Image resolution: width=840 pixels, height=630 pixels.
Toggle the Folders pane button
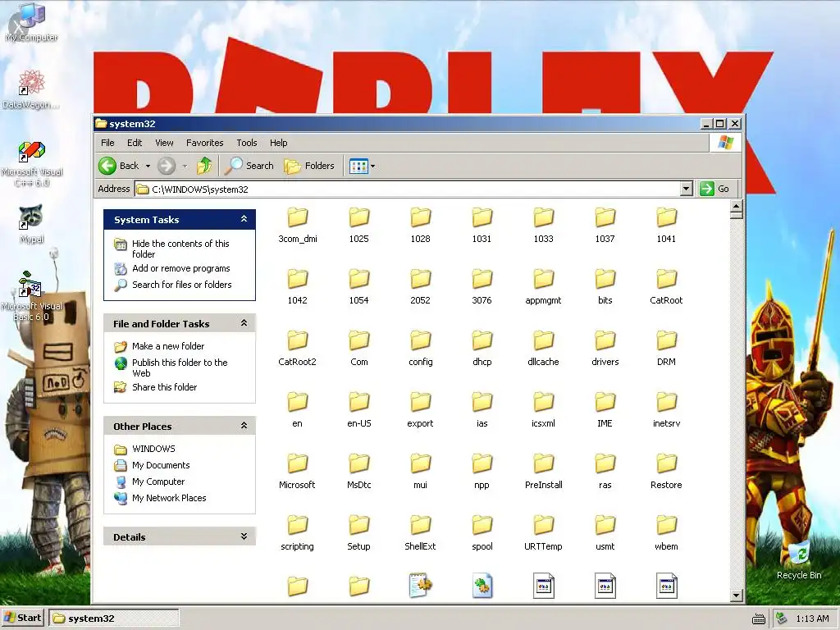pyautogui.click(x=309, y=166)
